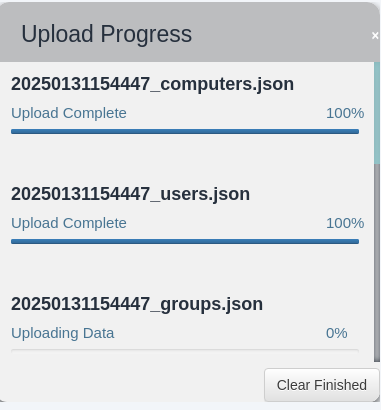381x410 pixels.
Task: Click the upload list scrollbar thumb
Action: 377,113
